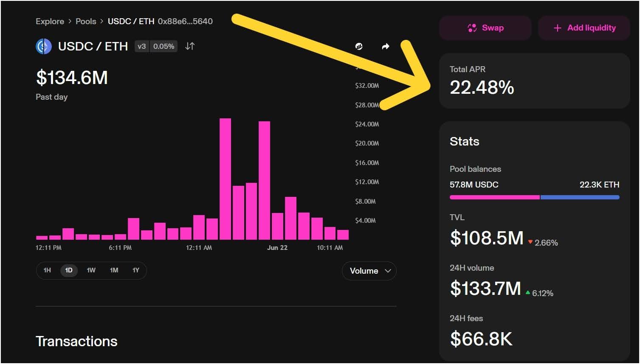Screen dimensions: 640x364
Task: Click the v3 protocol version badge
Action: coord(142,47)
